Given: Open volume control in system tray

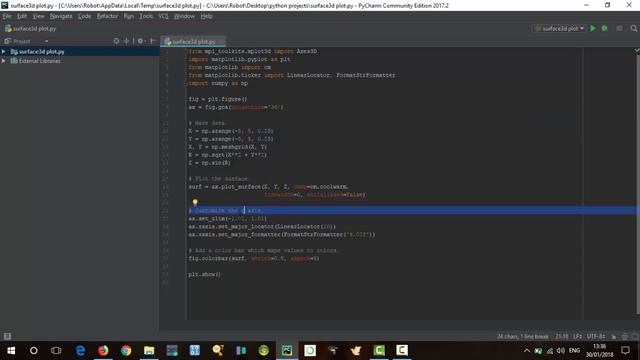Looking at the screenshot, I should click(x=560, y=350).
